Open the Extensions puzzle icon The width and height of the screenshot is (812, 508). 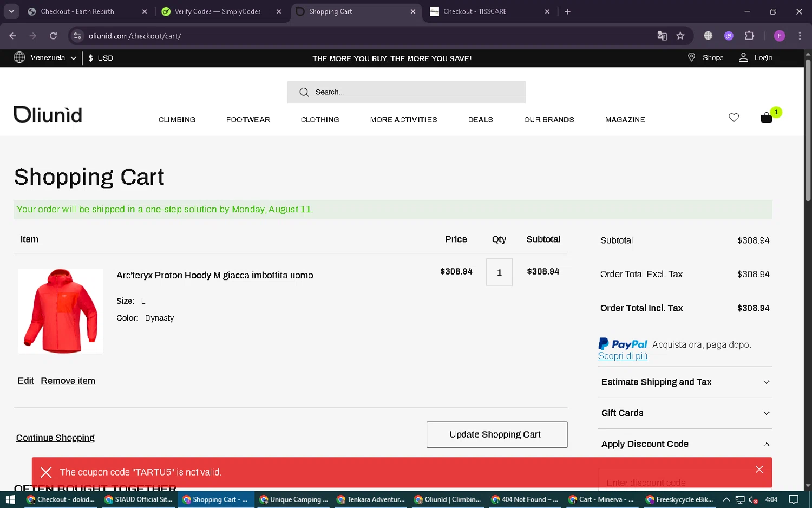coord(749,36)
